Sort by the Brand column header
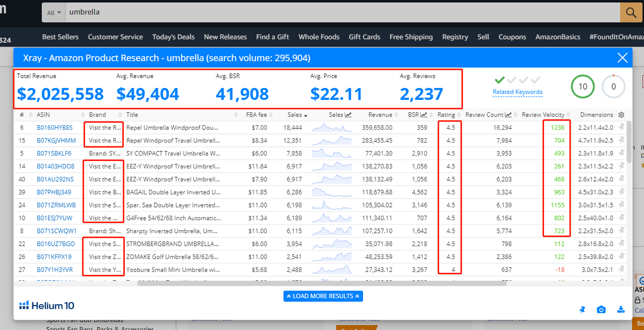 [x=97, y=115]
